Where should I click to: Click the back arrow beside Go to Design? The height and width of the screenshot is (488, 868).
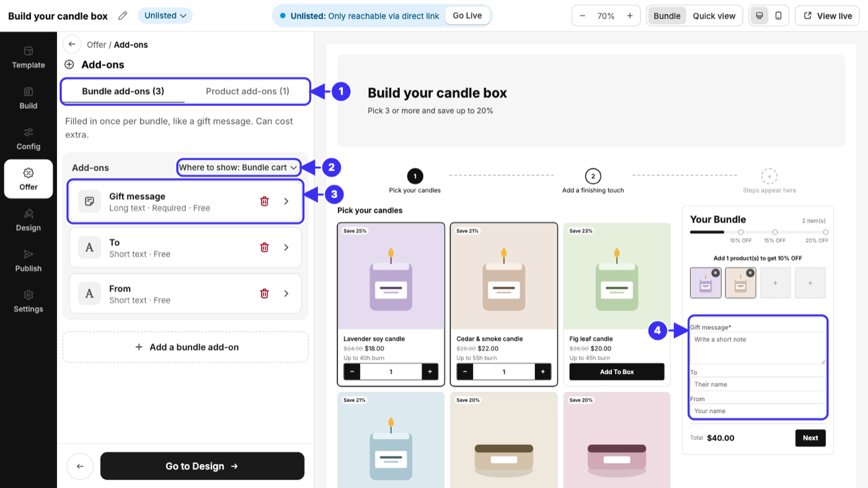80,466
